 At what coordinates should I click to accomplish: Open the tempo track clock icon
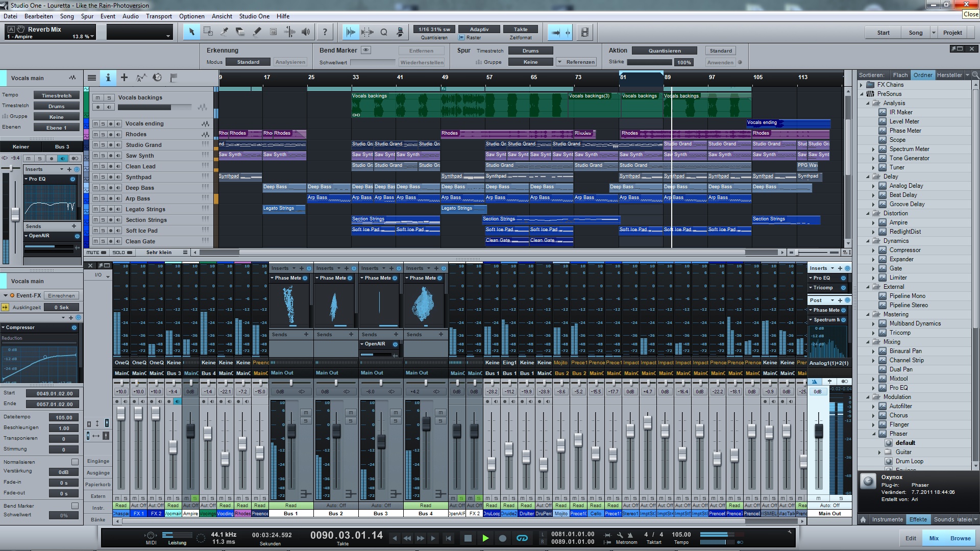click(157, 78)
